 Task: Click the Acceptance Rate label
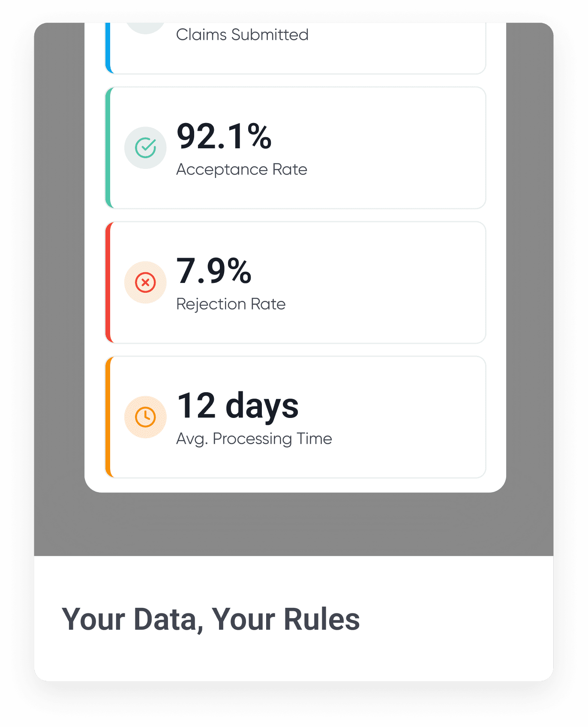click(x=242, y=170)
